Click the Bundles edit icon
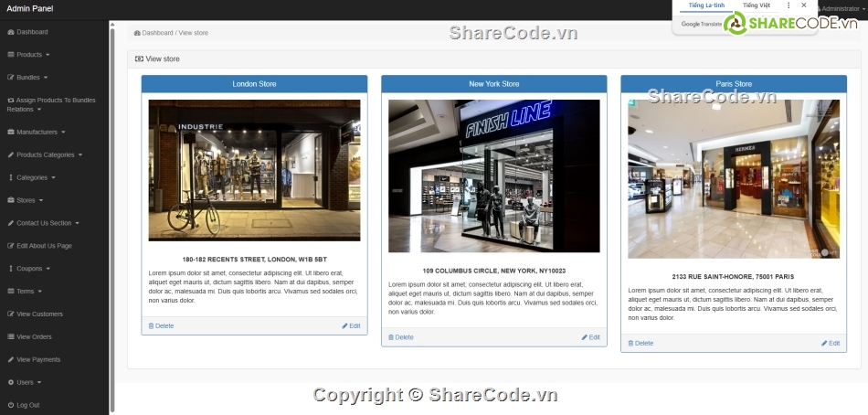Screen dimensions: 868x415 (x=11, y=78)
